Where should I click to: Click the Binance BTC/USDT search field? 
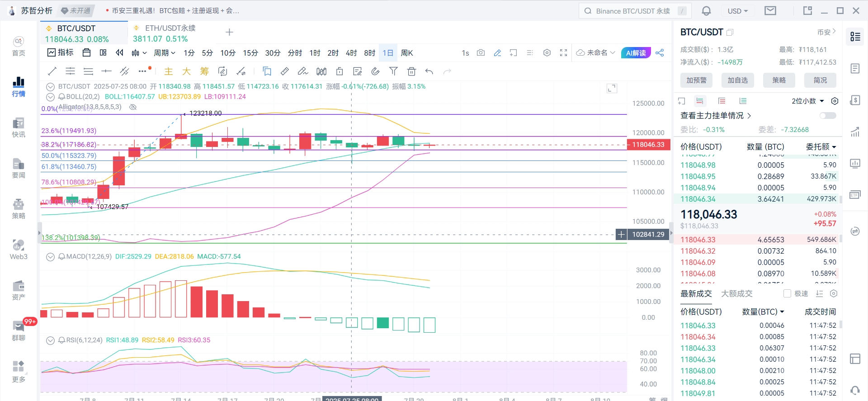[x=635, y=11]
